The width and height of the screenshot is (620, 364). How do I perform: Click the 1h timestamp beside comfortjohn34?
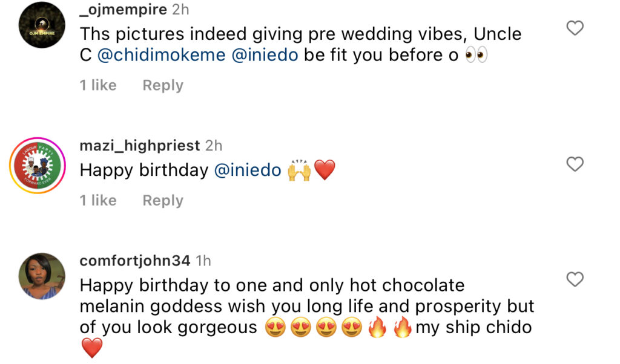[204, 261]
